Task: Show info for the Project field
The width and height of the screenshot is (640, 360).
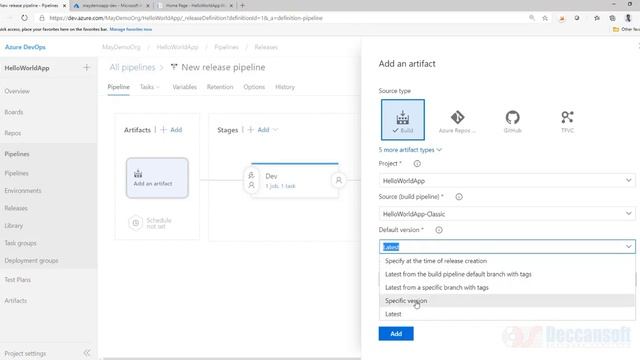Action: coord(417,164)
